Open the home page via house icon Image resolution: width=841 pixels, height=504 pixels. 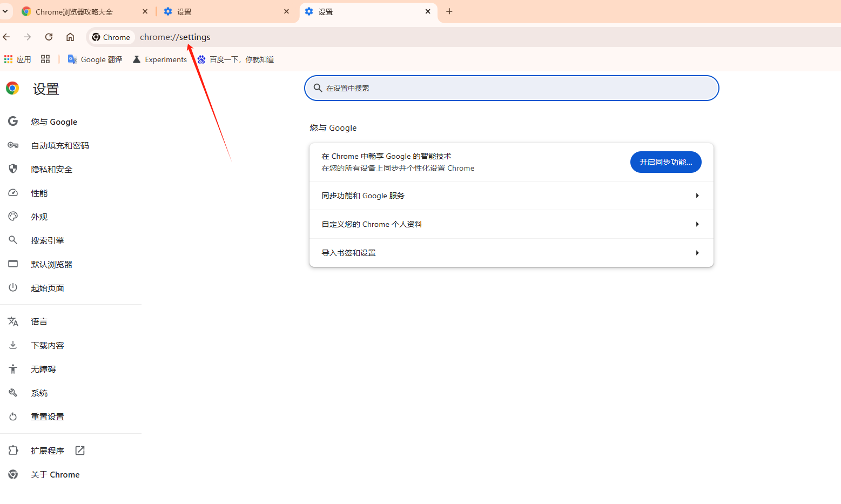coord(70,37)
